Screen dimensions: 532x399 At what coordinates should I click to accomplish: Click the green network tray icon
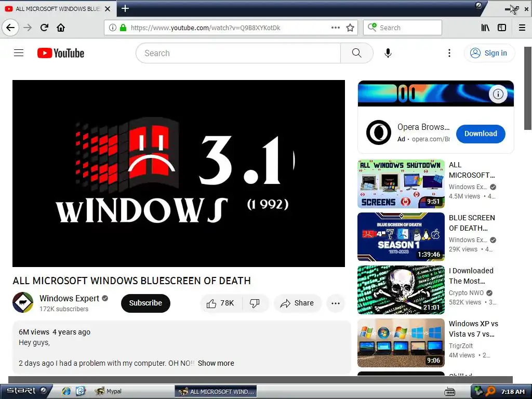tap(479, 392)
